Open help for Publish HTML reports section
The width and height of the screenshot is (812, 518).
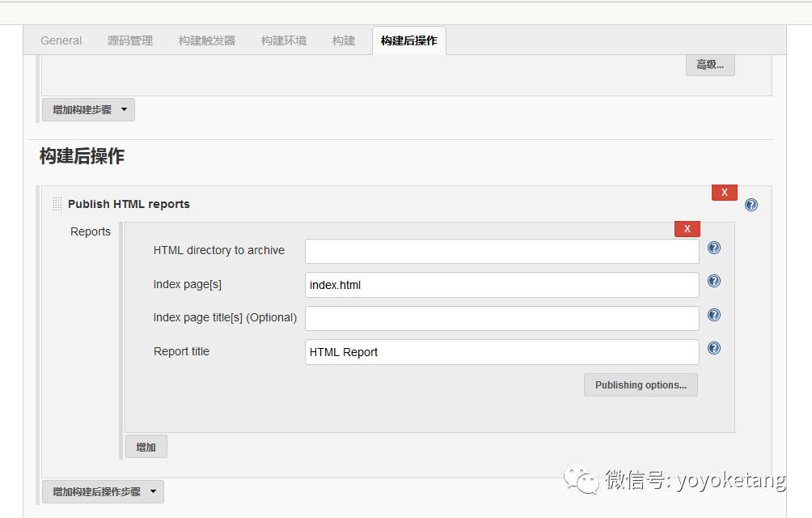coord(751,205)
